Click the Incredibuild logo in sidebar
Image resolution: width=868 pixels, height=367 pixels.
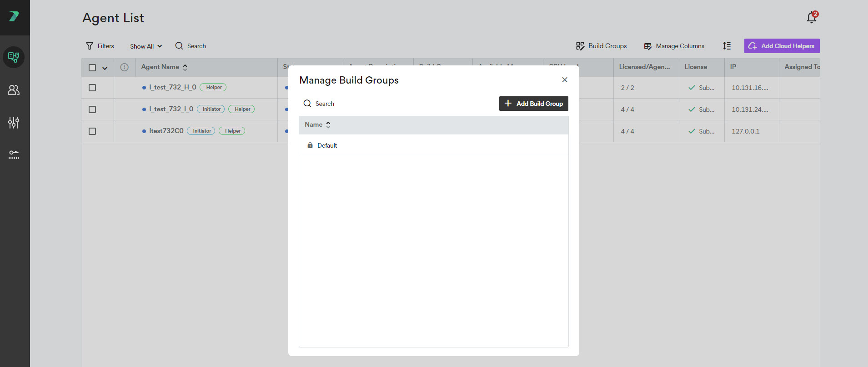(14, 17)
